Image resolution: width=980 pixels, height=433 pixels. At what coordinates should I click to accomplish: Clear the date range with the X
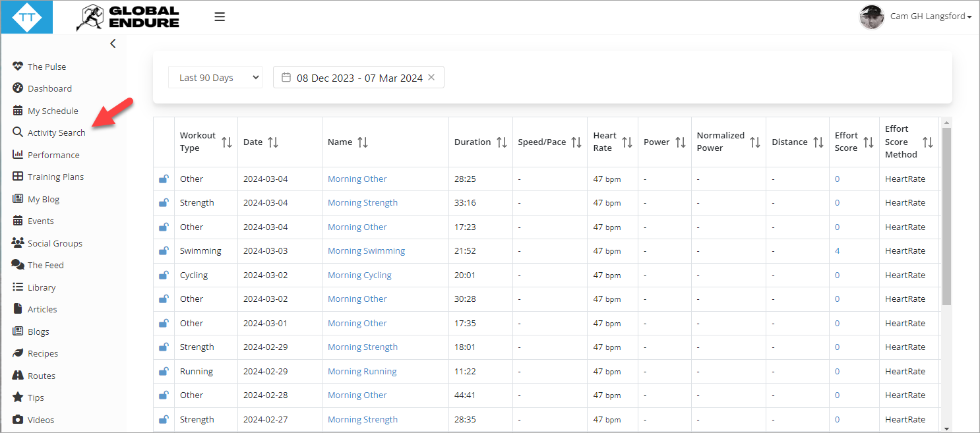coord(431,77)
